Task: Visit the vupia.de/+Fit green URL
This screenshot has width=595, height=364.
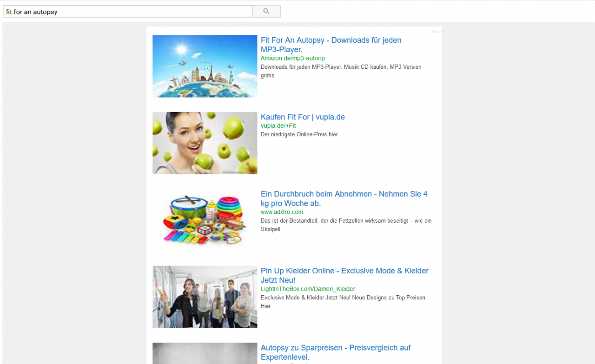Action: tap(278, 126)
